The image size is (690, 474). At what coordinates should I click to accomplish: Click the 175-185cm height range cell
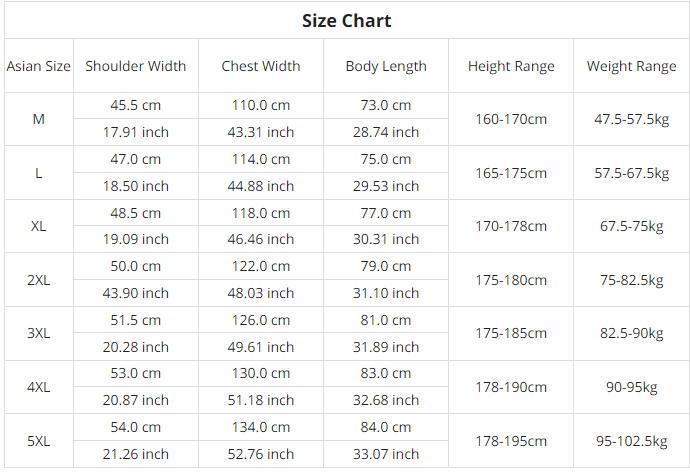click(x=511, y=333)
